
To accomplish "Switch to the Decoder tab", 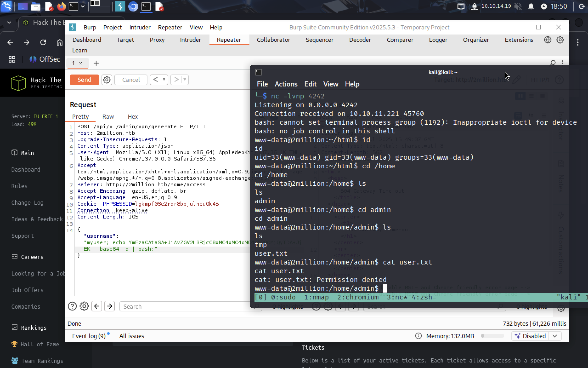I will point(360,40).
